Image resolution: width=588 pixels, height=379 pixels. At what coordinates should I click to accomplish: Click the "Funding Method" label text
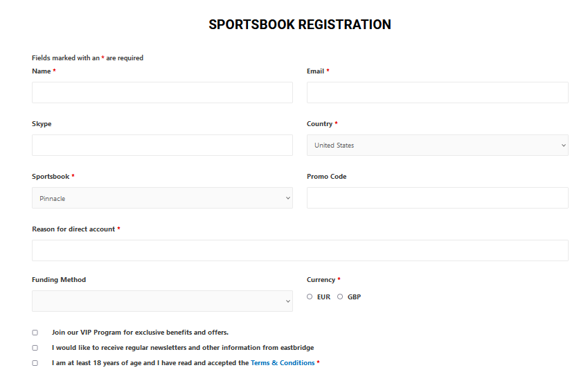(59, 280)
